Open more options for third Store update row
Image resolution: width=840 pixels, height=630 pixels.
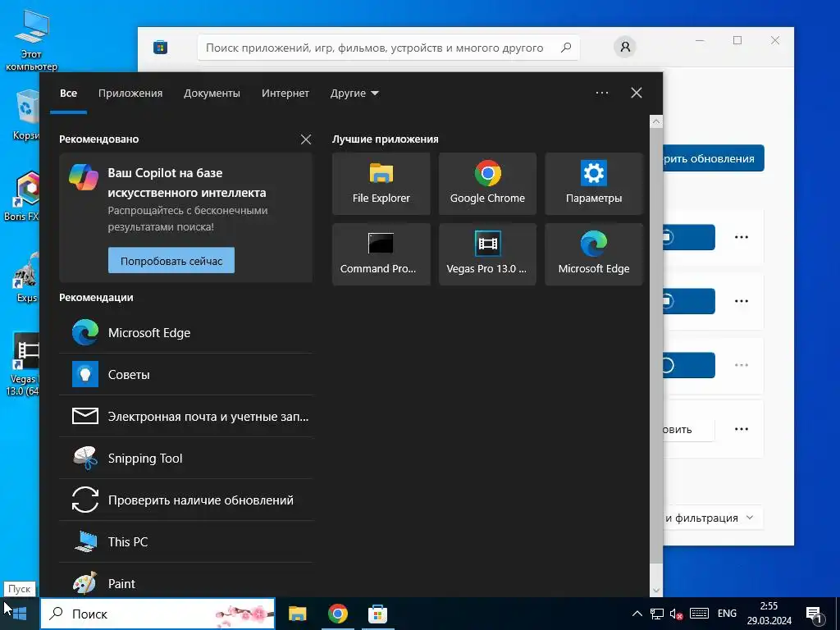pos(742,365)
